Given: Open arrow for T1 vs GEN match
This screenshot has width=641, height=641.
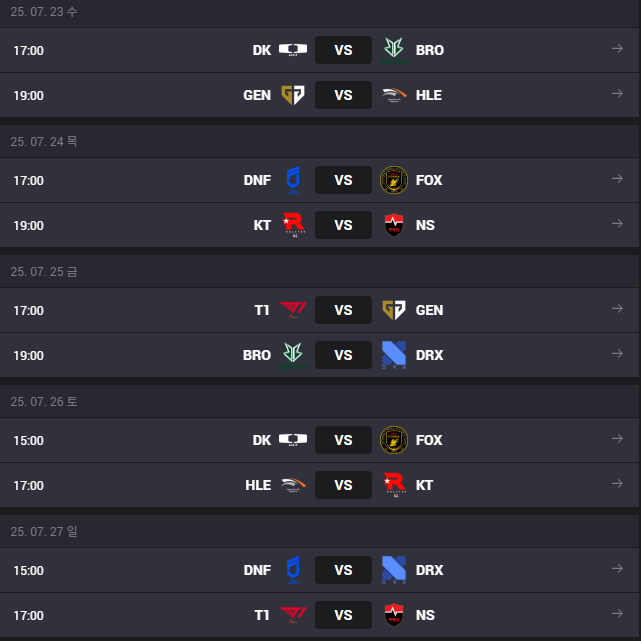Looking at the screenshot, I should 617,309.
